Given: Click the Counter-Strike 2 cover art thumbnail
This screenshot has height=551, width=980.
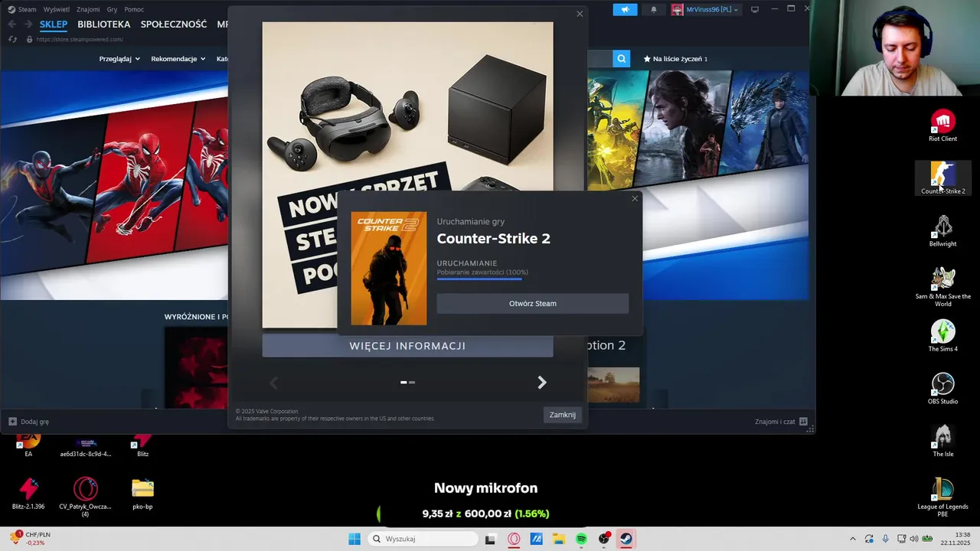Looking at the screenshot, I should click(x=389, y=269).
